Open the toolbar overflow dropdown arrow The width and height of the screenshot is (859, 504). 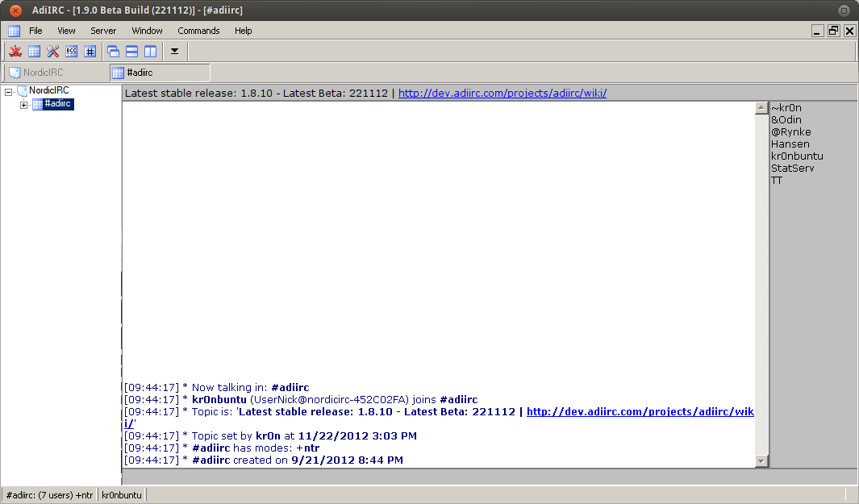175,52
